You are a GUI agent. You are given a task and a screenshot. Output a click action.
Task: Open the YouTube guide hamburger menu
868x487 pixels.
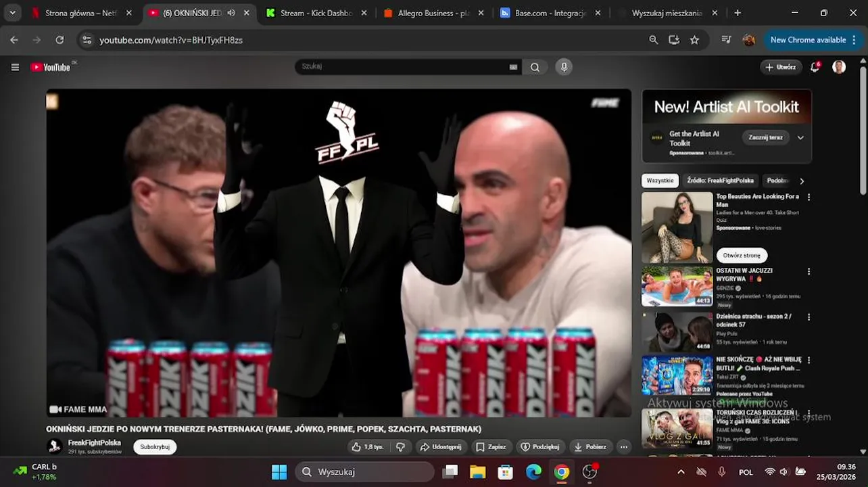pos(15,67)
